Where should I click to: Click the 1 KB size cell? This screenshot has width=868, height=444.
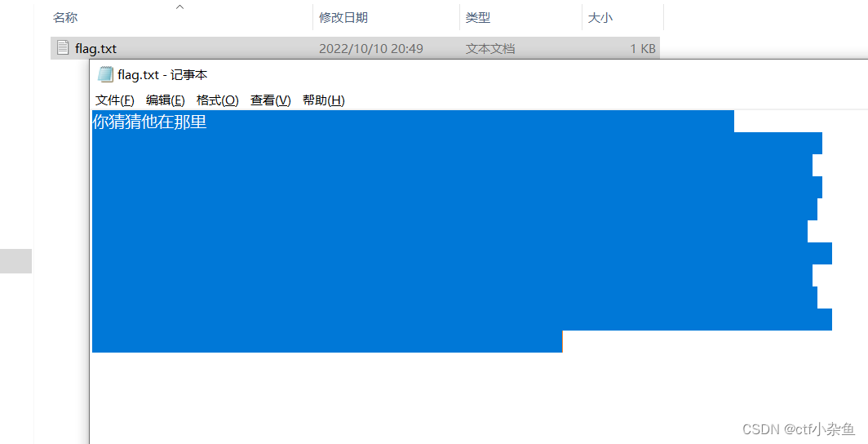tap(643, 49)
